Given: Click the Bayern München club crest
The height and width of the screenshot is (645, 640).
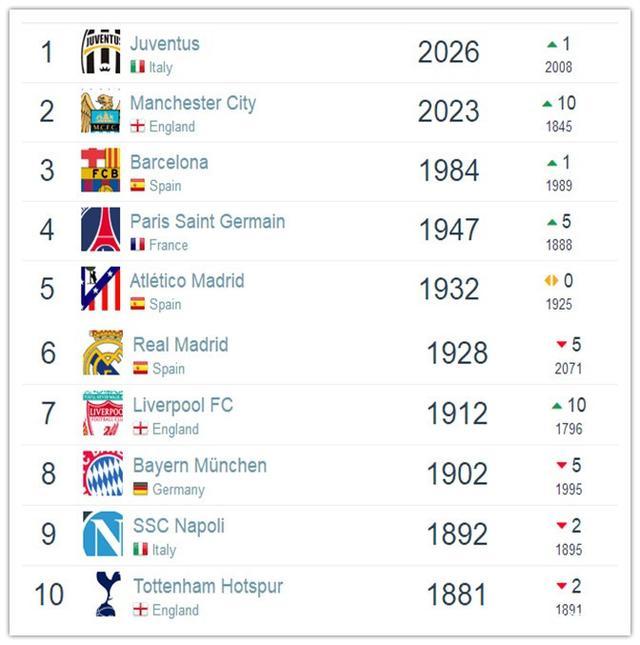Looking at the screenshot, I should click(103, 474).
